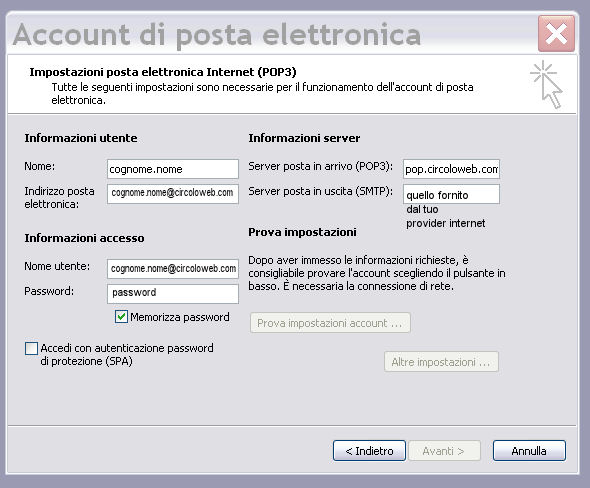This screenshot has width=590, height=488.
Task: Click Prova impostazioni account button
Action: [330, 323]
